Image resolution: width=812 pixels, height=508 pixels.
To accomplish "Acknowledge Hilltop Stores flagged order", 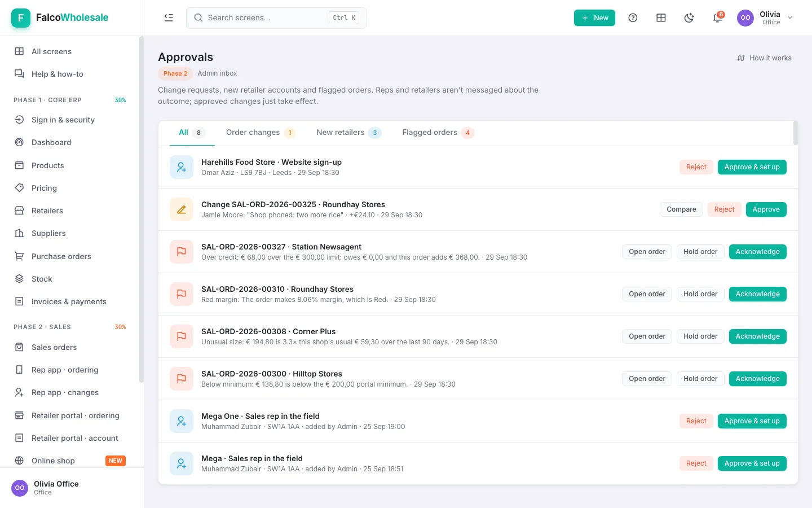I will point(757,379).
